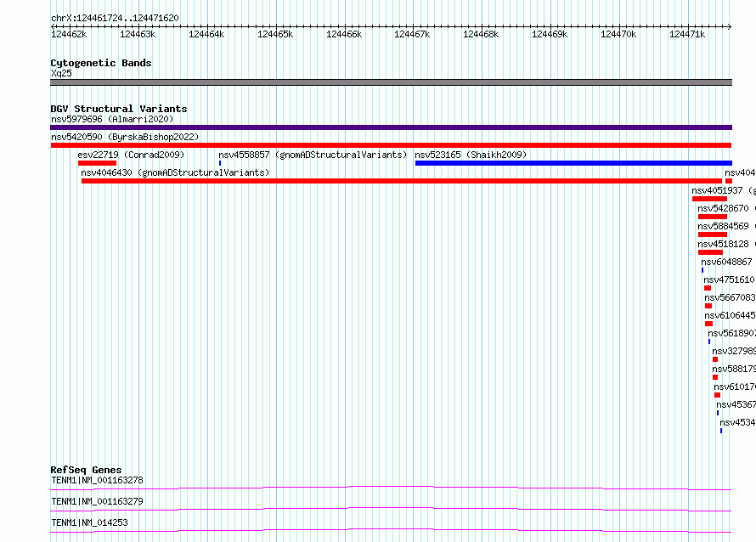Select the variant label starting nsv4534
The height and width of the screenshot is (542, 756).
coord(737,422)
